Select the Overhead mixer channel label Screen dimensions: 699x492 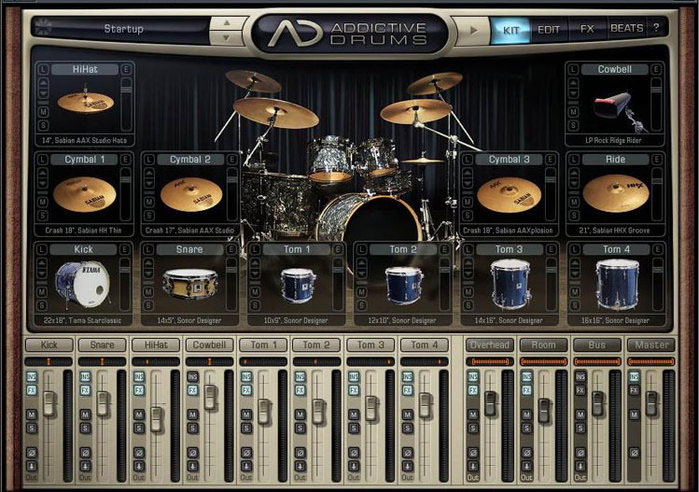coord(489,345)
